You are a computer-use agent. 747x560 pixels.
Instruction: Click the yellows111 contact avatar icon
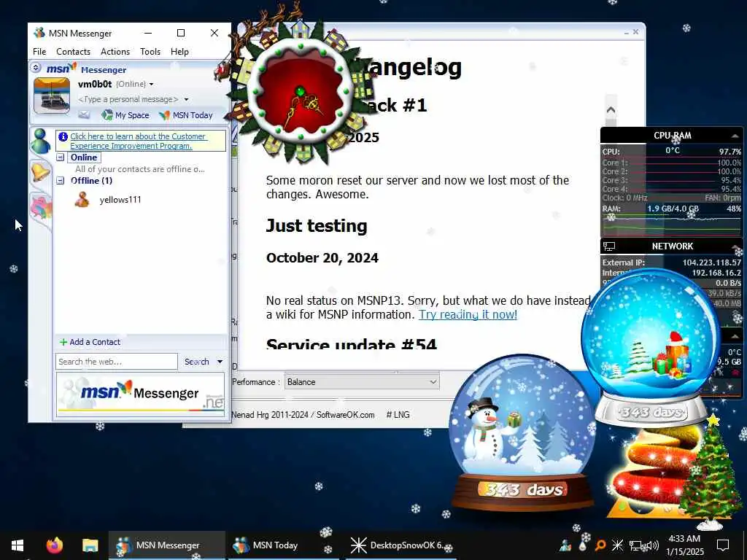pos(82,200)
